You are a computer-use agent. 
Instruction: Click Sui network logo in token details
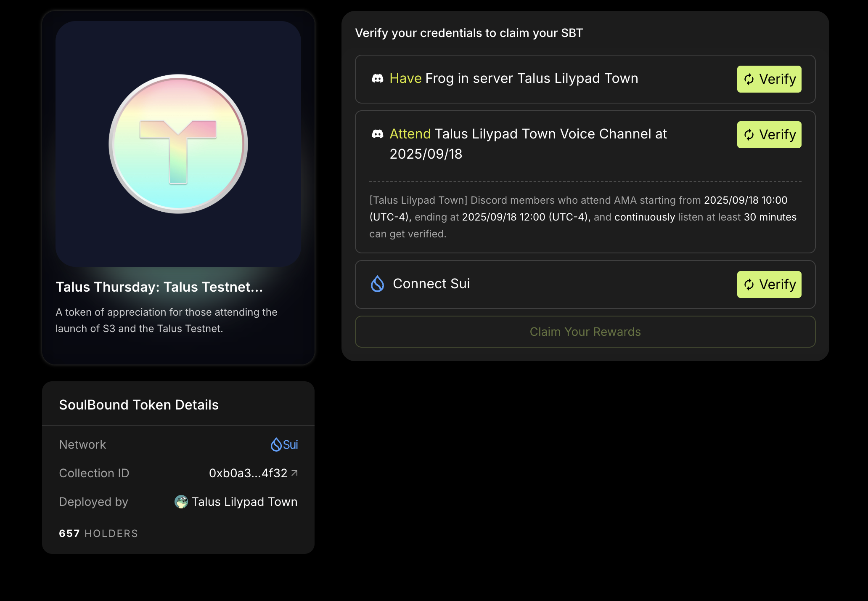pyautogui.click(x=276, y=444)
